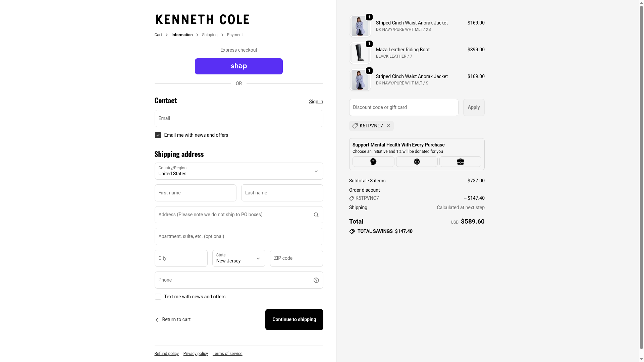Go to the Cart breadcrumb step
The width and height of the screenshot is (644, 362).
click(x=158, y=35)
